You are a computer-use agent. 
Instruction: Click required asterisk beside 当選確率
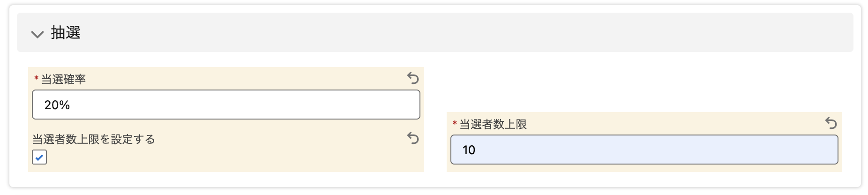(x=36, y=79)
